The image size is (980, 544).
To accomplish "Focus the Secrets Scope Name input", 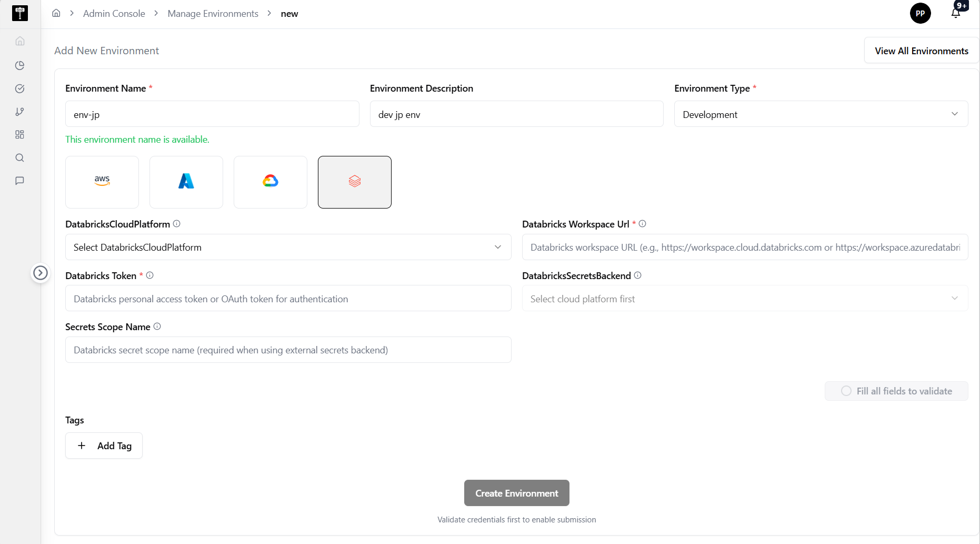I will pos(288,350).
